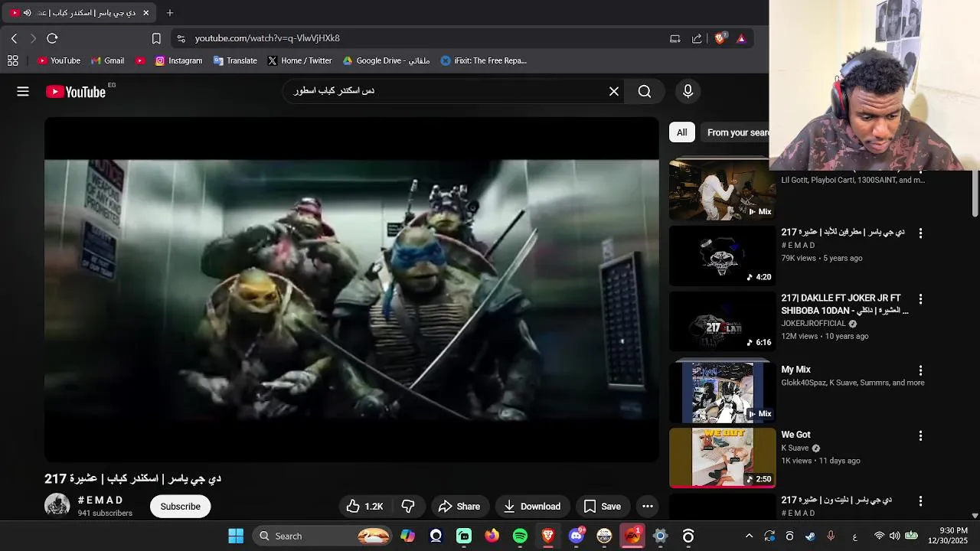Reload the page in the browser toolbar
Image resolution: width=980 pixels, height=551 pixels.
[52, 38]
